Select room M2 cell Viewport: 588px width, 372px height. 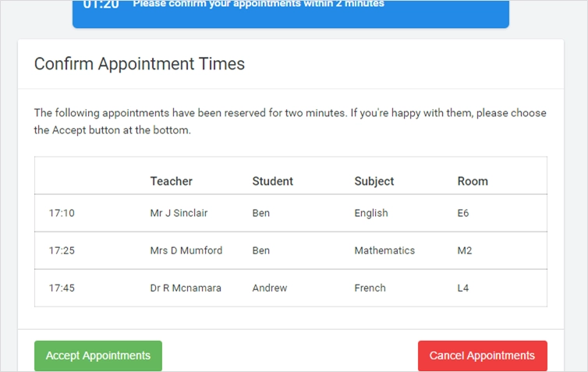click(465, 250)
